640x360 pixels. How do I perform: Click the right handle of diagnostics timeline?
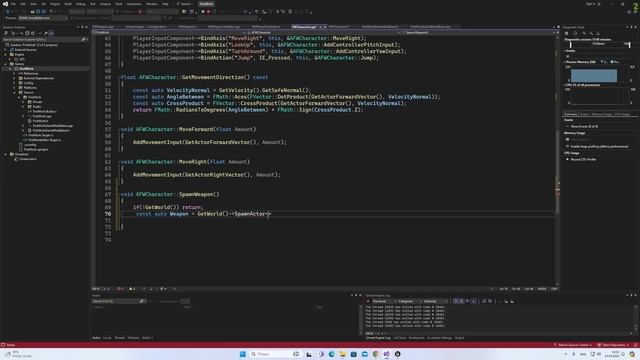(x=629, y=44)
